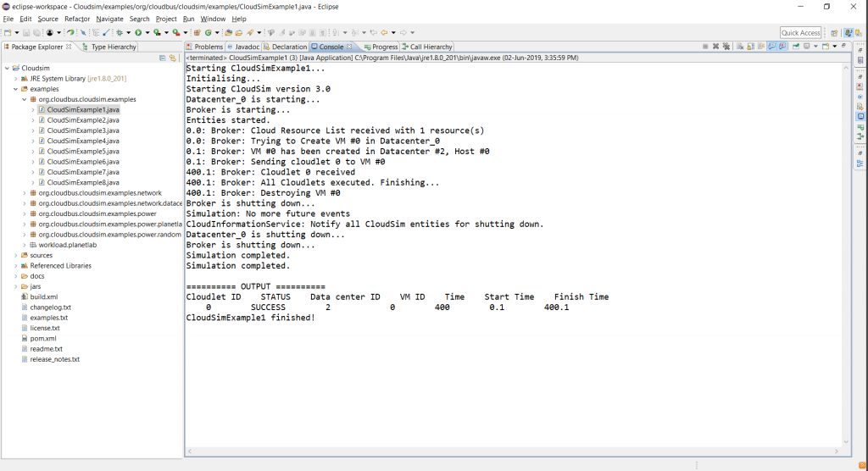This screenshot has height=471, width=868.
Task: Expand the sources folder node
Action: point(15,255)
